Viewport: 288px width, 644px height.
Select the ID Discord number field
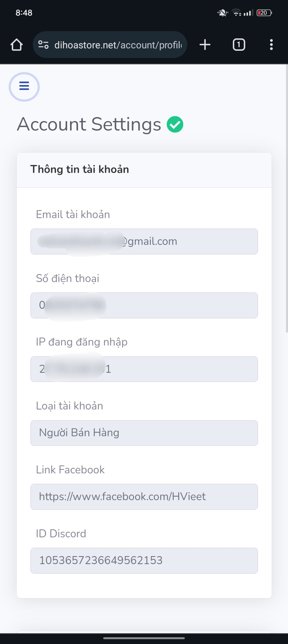point(144,561)
